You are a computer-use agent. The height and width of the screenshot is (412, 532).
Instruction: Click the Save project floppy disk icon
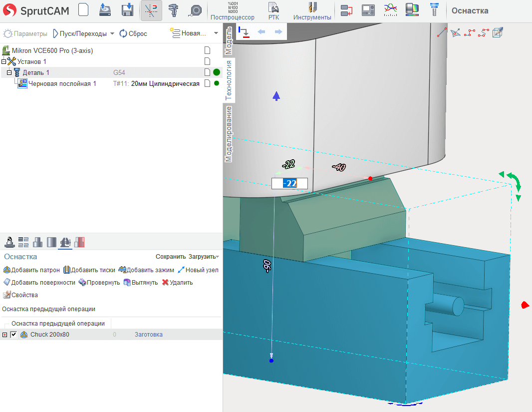128,10
